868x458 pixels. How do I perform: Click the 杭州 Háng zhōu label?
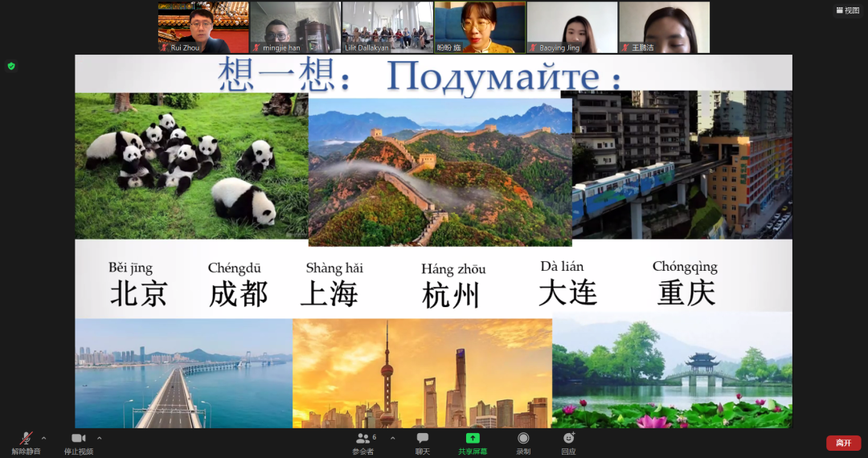pos(452,286)
